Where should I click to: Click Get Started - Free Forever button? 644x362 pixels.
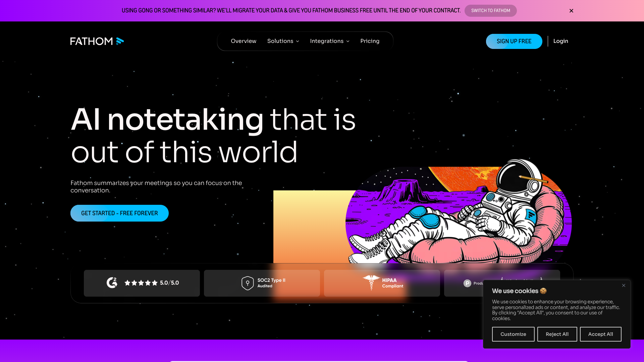pyautogui.click(x=119, y=213)
